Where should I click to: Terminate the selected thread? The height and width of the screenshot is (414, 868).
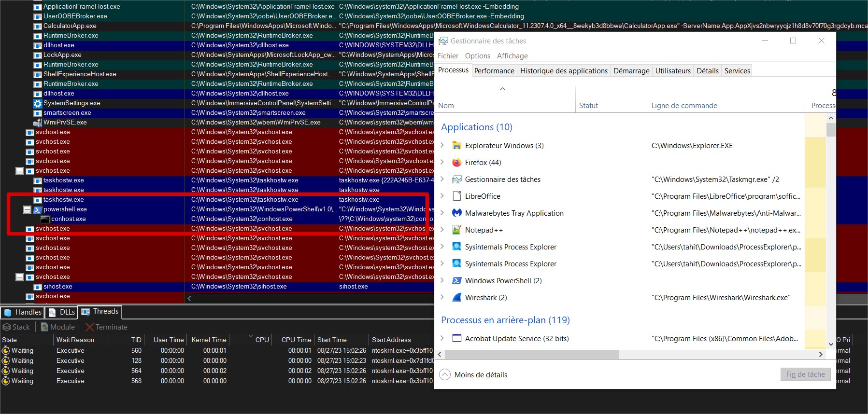tap(106, 327)
